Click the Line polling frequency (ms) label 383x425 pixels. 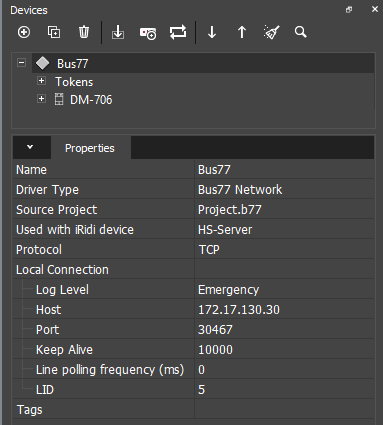pos(110,370)
